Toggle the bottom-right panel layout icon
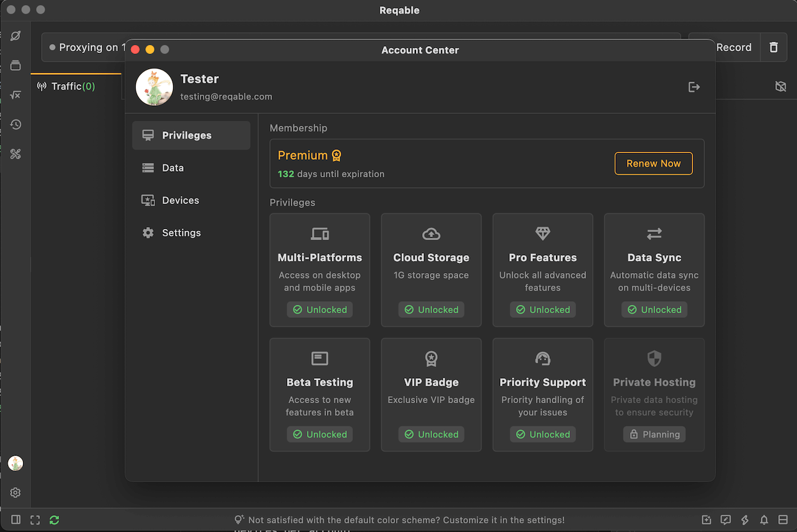 coord(783,520)
